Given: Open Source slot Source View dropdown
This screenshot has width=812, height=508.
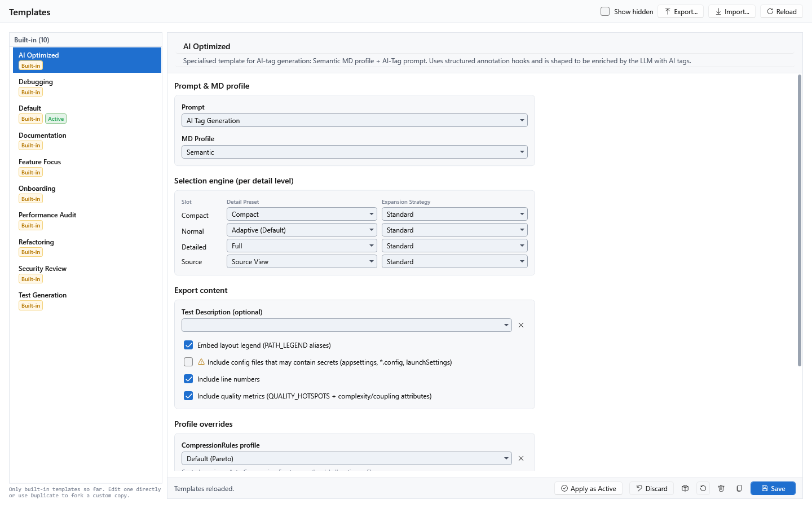Looking at the screenshot, I should tap(302, 261).
